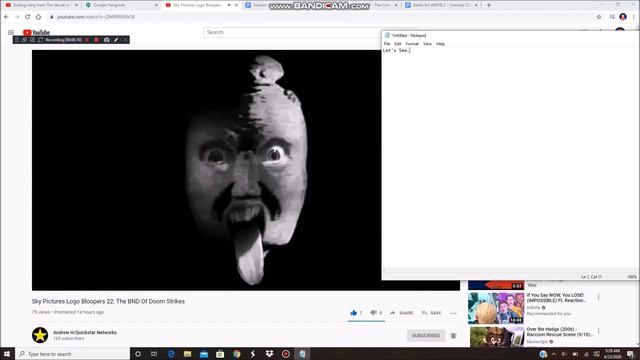Image resolution: width=640 pixels, height=360 pixels.
Task: Open options for 'Over the Hedge' video
Action: (x=598, y=331)
